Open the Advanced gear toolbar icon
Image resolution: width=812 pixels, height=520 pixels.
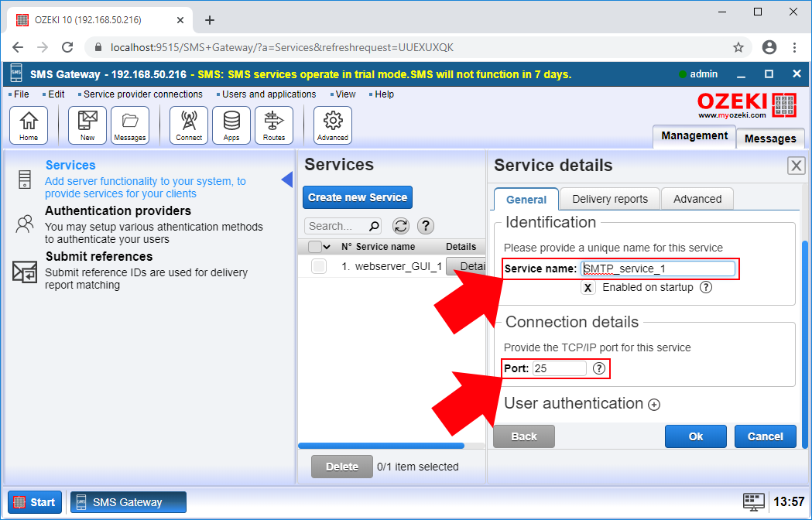pyautogui.click(x=333, y=125)
